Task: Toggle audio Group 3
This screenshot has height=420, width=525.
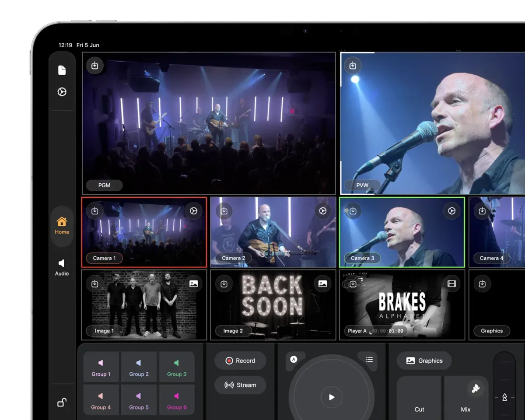Action: (176, 367)
